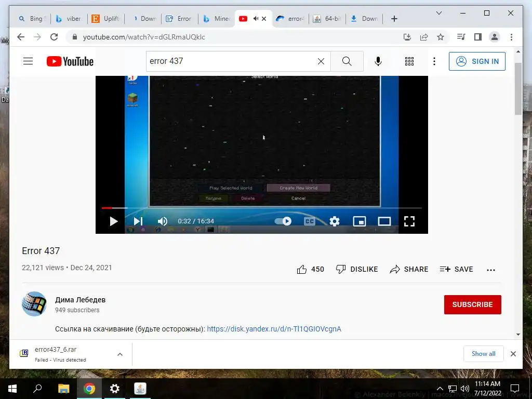The width and height of the screenshot is (532, 399).
Task: Toggle the autoplay switch
Action: click(x=283, y=221)
